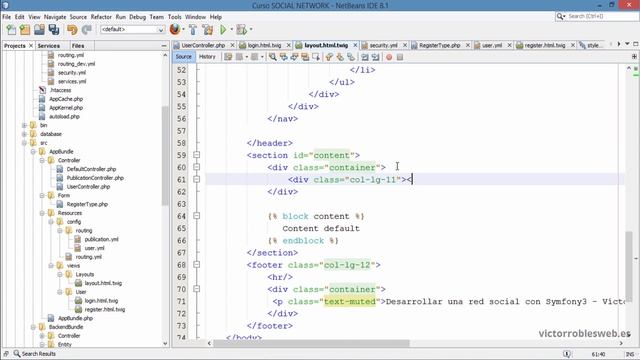This screenshot has width=640, height=360.
Task: Open the Refactor menu
Action: (x=101, y=17)
